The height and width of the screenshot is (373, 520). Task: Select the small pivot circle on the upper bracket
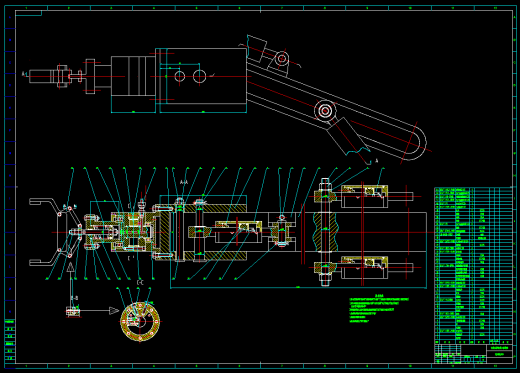pyautogui.click(x=282, y=58)
